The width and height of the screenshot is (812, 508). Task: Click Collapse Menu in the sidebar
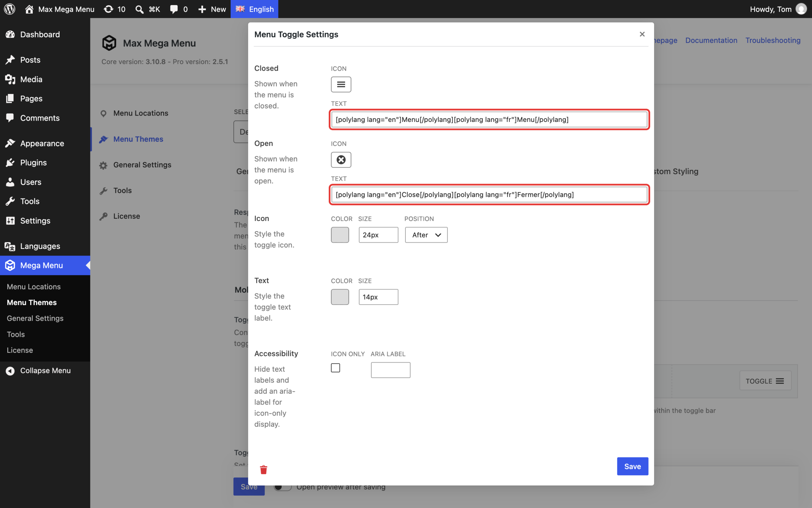(x=45, y=371)
